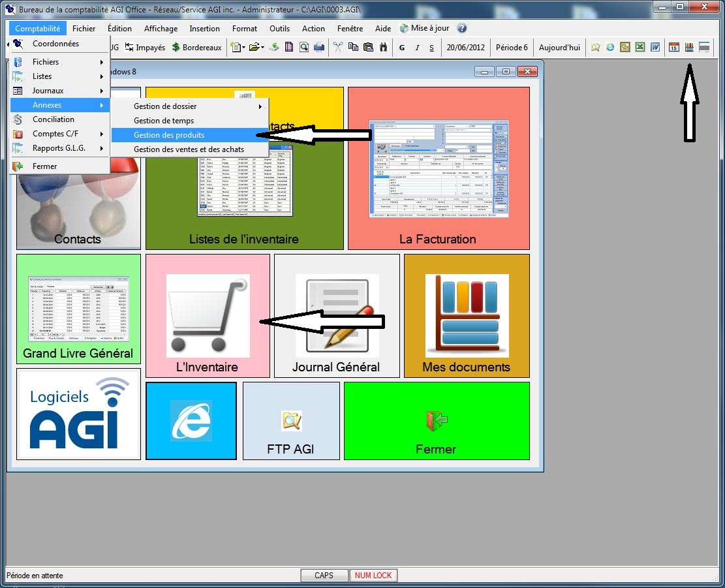The height and width of the screenshot is (588, 725).
Task: Open the Mes documents tile
Action: coord(467,316)
